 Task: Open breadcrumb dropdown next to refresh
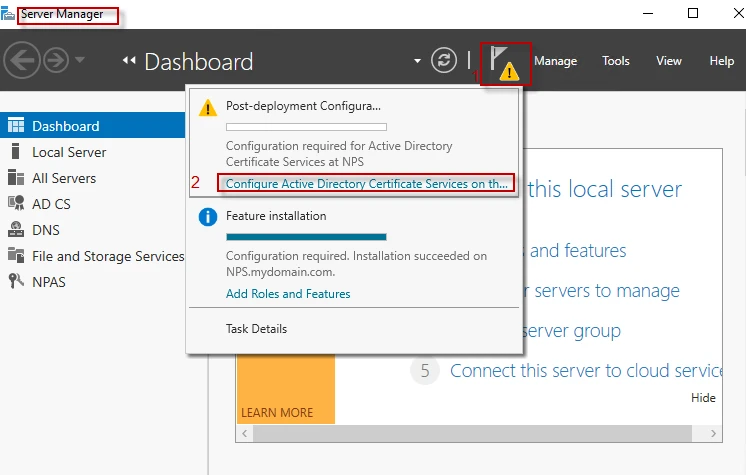[x=417, y=62]
